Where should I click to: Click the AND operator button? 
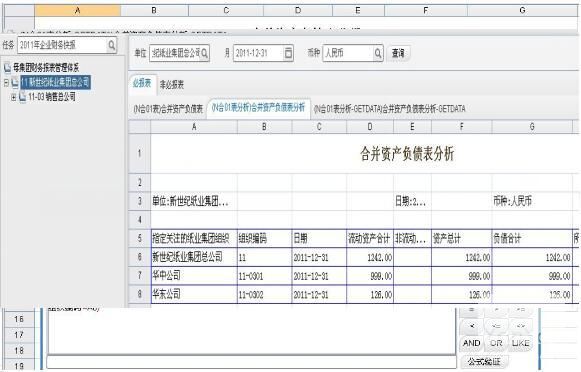471,343
